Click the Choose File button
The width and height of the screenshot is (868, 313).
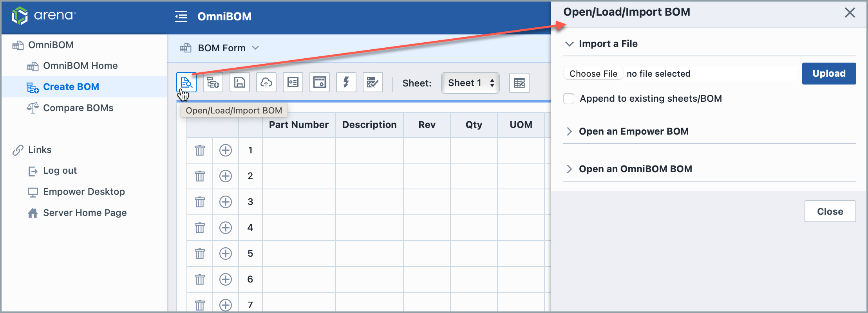pyautogui.click(x=593, y=74)
